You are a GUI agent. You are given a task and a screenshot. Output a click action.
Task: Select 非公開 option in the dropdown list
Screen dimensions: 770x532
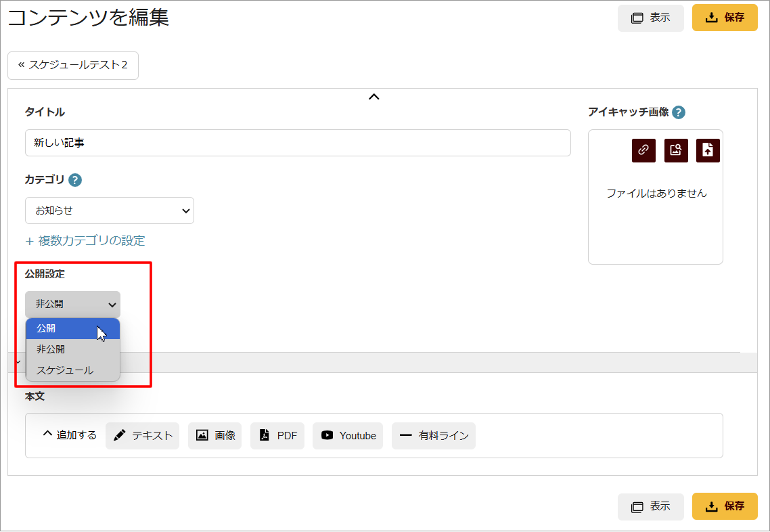pos(73,349)
